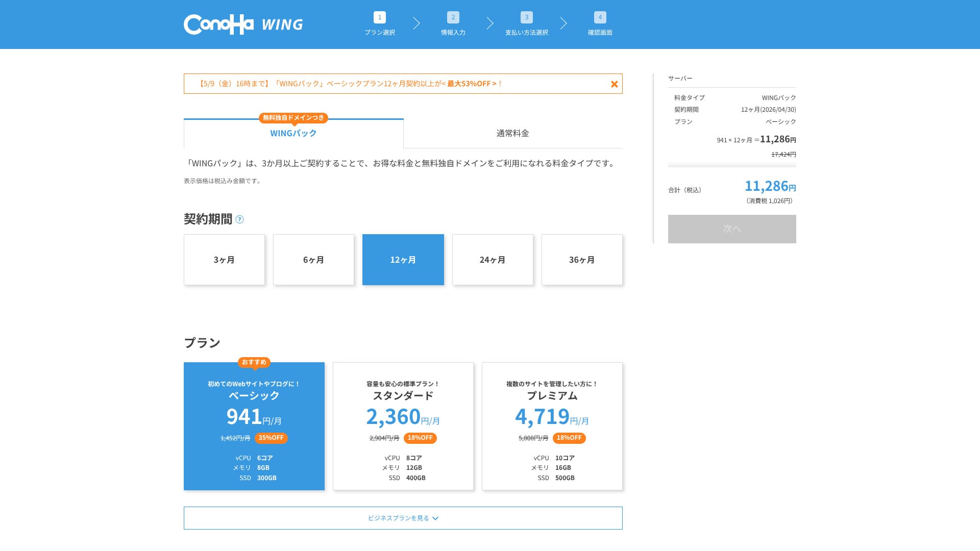Choose the 24ヶ月 contract period

493,260
